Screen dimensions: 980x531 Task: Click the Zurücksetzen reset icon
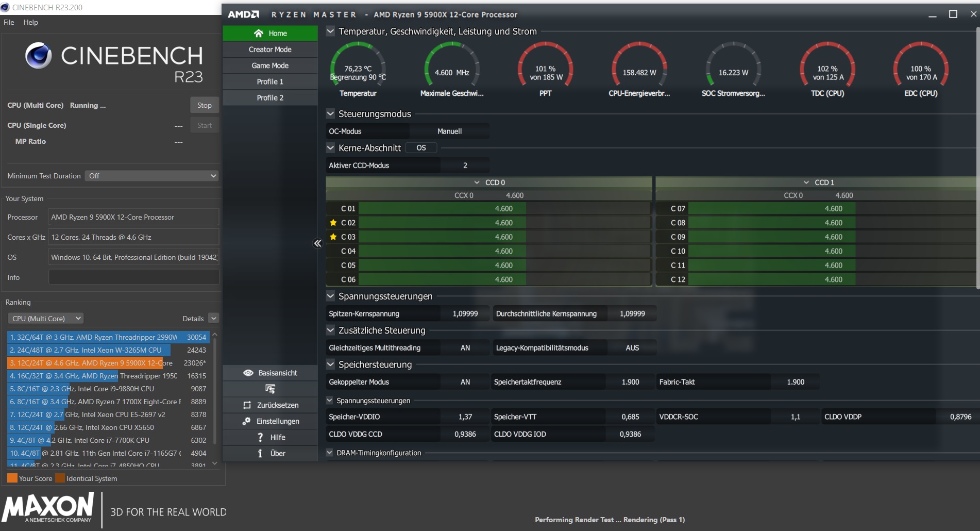tap(247, 405)
